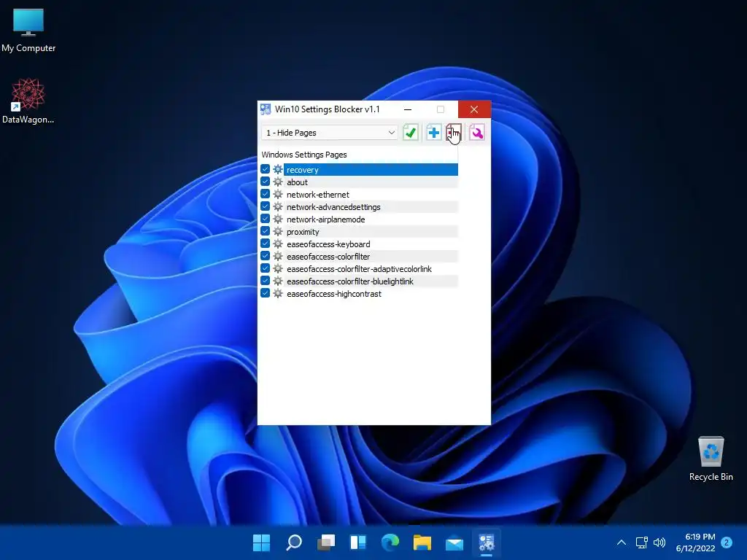The image size is (747, 560).
Task: Click the green checkmark Save Settings icon
Action: coord(410,133)
